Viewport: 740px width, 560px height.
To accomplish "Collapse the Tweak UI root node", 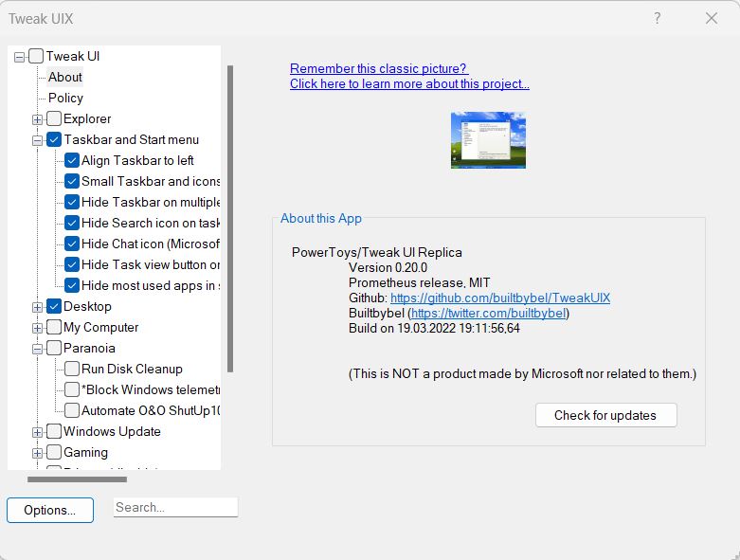I will click(x=19, y=57).
